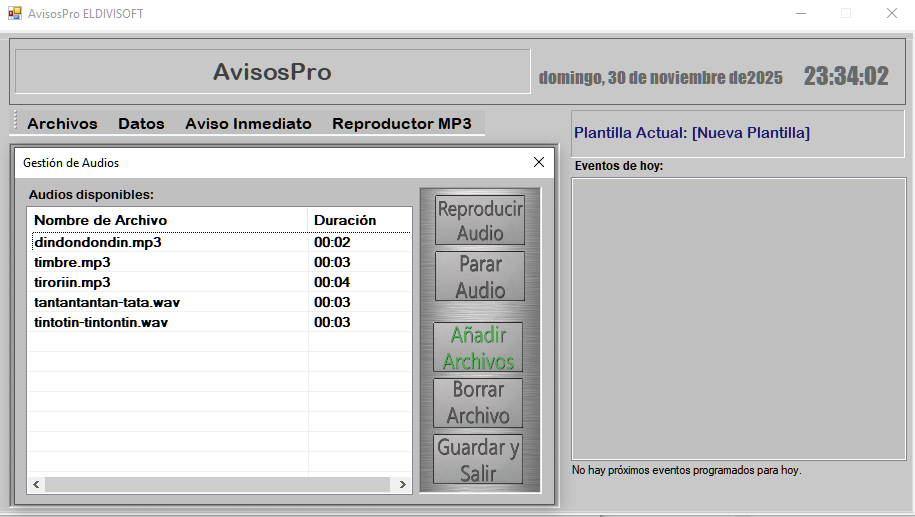Viewport: 915px width, 517px height.
Task: Close the Gestión de Audios dialog
Action: point(539,162)
